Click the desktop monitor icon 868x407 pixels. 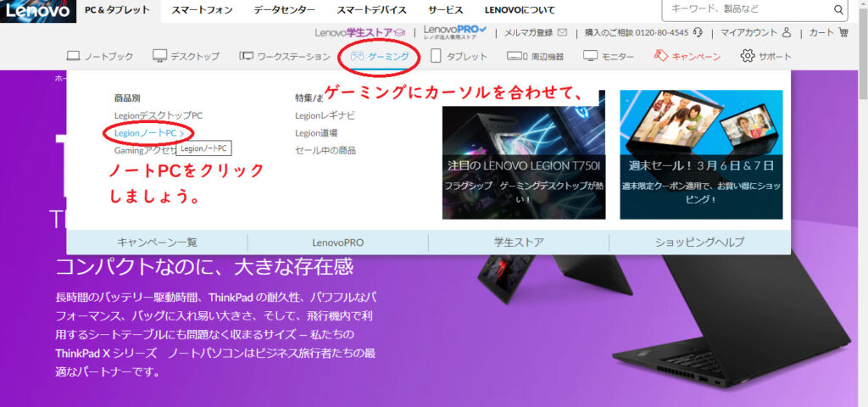coord(159,56)
